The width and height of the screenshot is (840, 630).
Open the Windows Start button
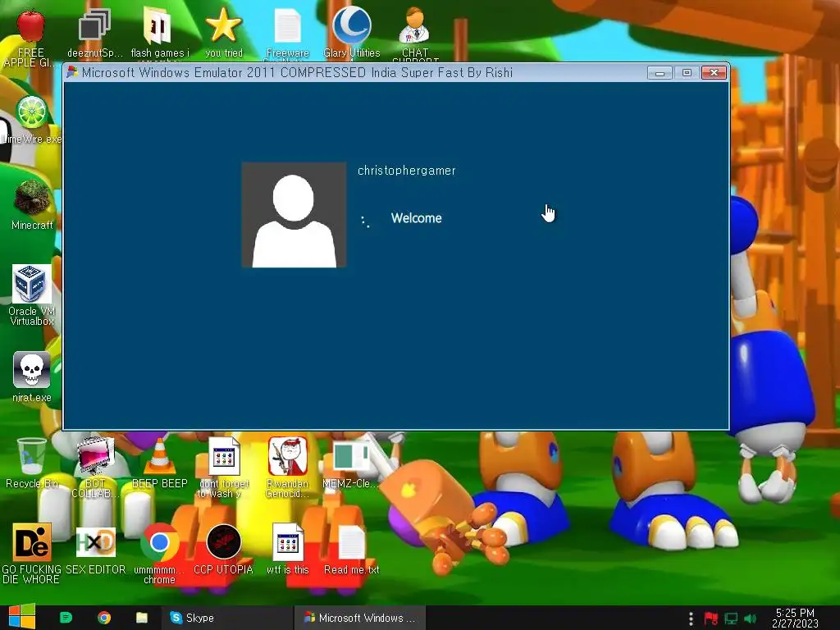[x=22, y=618]
